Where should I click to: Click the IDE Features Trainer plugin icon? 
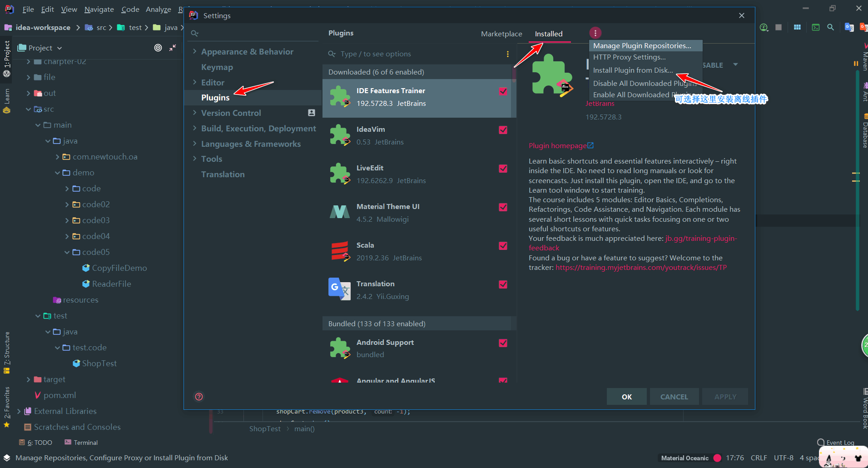tap(340, 97)
